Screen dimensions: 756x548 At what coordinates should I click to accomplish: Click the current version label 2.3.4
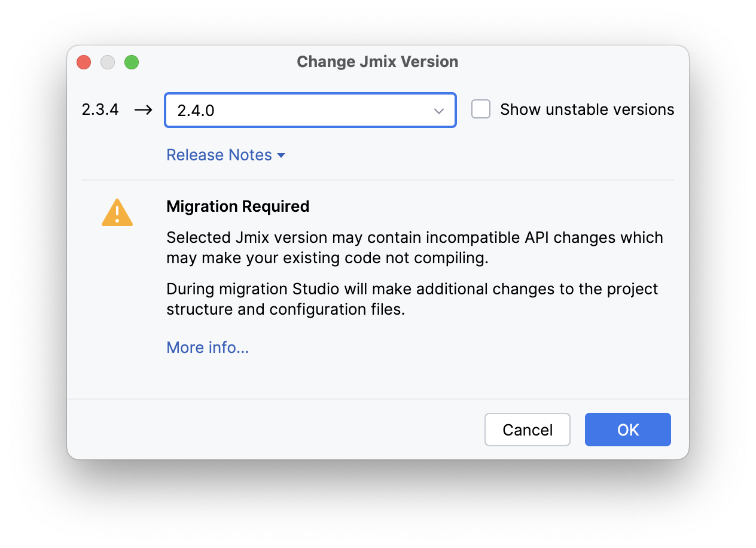pos(100,109)
